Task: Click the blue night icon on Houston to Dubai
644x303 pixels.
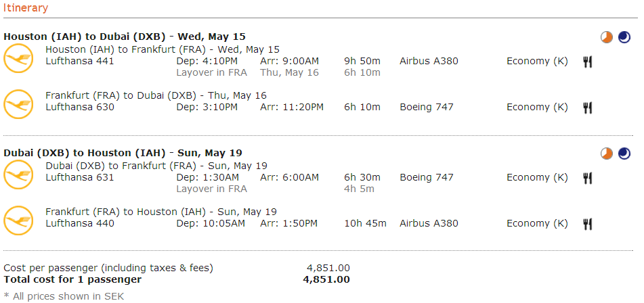Action: pyautogui.click(x=624, y=37)
